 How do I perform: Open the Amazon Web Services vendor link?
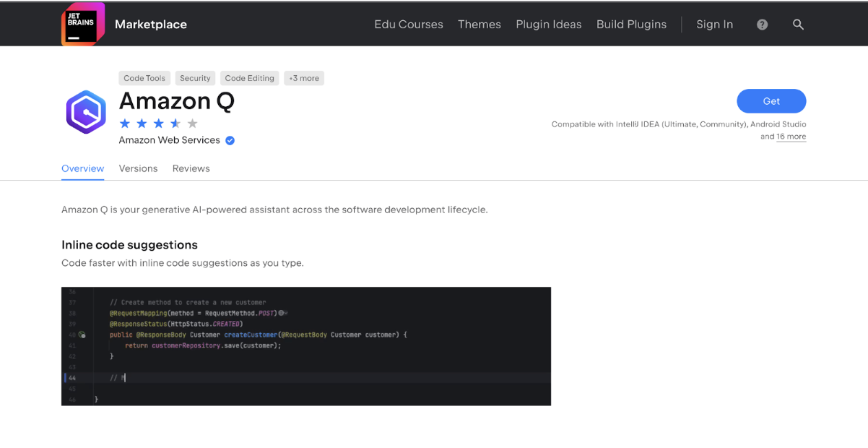coord(169,140)
